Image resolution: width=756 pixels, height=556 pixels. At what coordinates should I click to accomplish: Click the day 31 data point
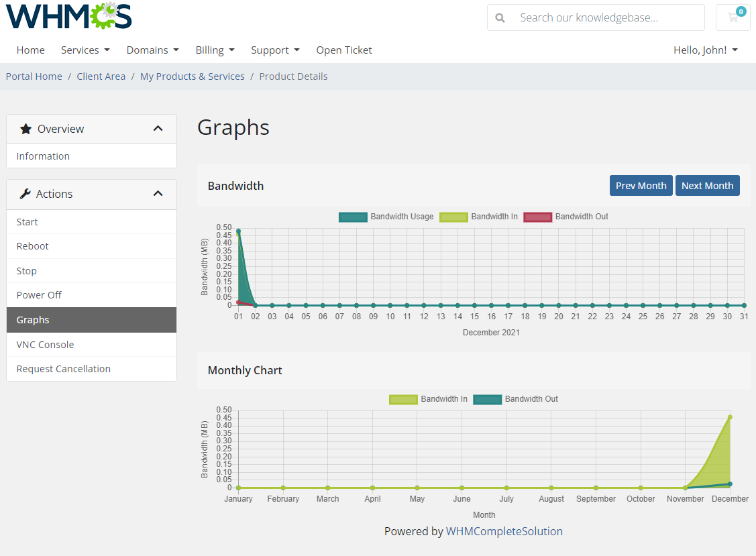(744, 305)
